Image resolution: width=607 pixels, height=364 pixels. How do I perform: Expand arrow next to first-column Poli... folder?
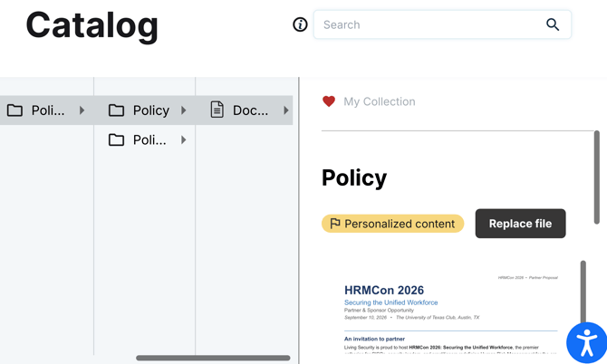pyautogui.click(x=82, y=110)
